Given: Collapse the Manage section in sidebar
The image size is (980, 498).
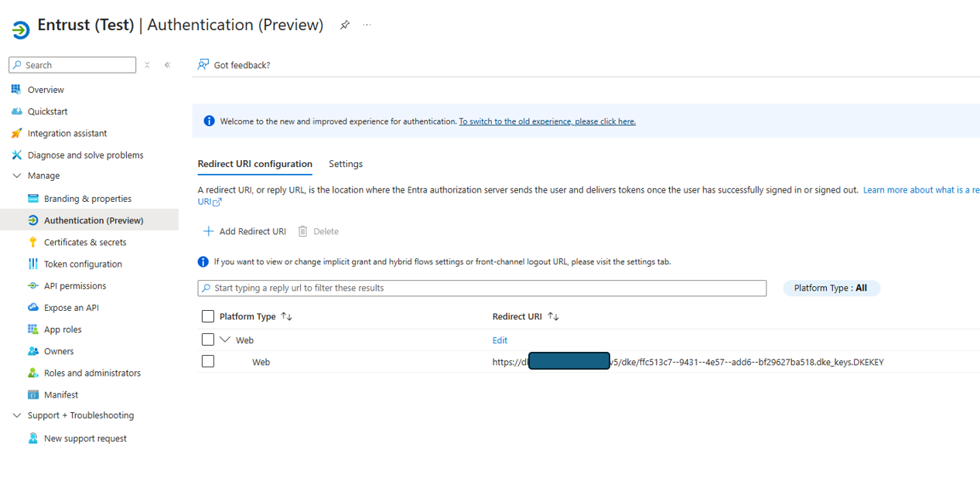Looking at the screenshot, I should tap(17, 176).
